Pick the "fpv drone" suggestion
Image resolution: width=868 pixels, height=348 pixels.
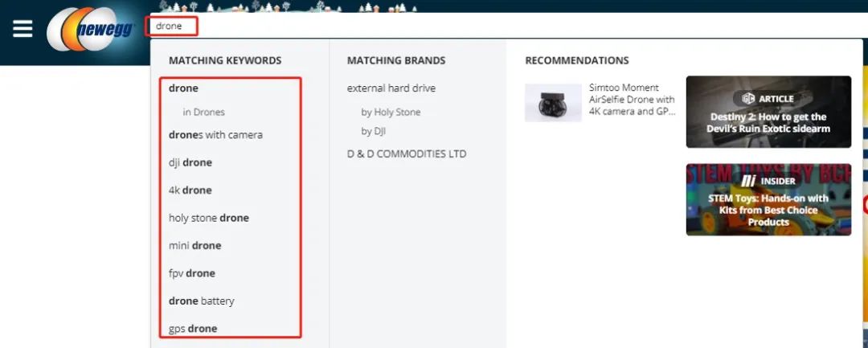[x=192, y=273]
